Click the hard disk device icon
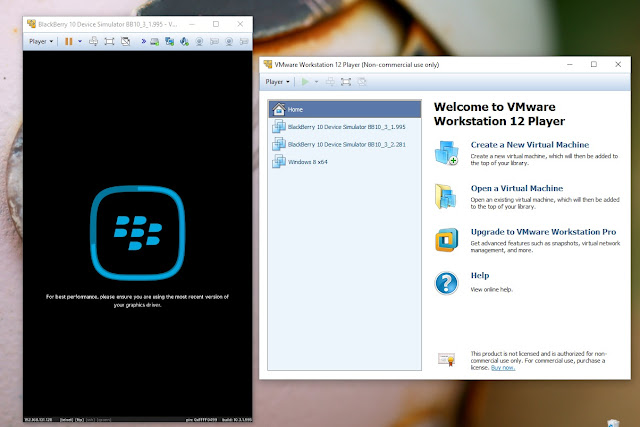 pyautogui.click(x=154, y=42)
